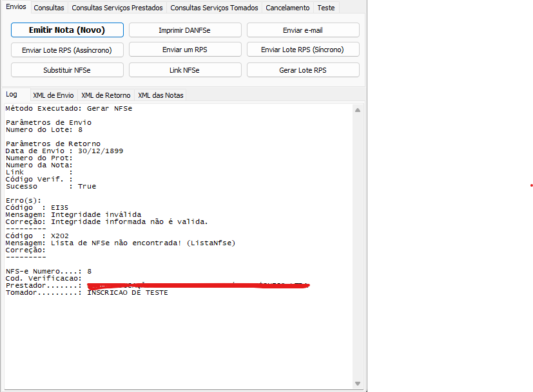Click the 'Parâmetros de Retorno' heading line

tap(53, 144)
